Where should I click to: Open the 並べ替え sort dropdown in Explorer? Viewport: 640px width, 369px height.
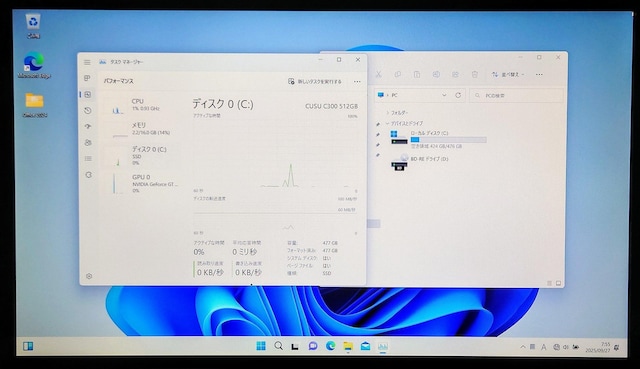[508, 74]
